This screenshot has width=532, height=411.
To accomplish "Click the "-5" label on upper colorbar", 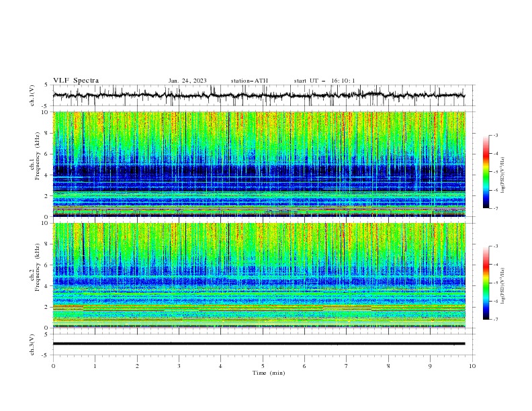I will [x=495, y=172].
